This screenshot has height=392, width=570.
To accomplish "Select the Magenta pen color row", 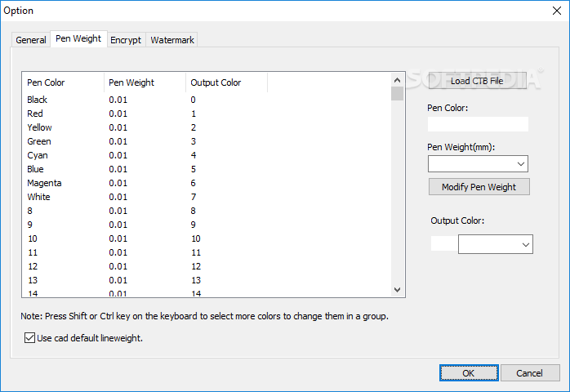I will pos(44,183).
